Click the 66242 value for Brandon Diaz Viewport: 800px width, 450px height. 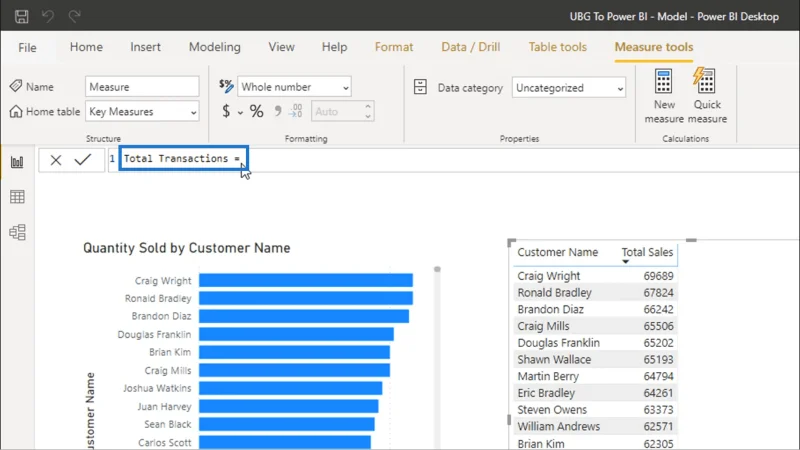coord(658,310)
